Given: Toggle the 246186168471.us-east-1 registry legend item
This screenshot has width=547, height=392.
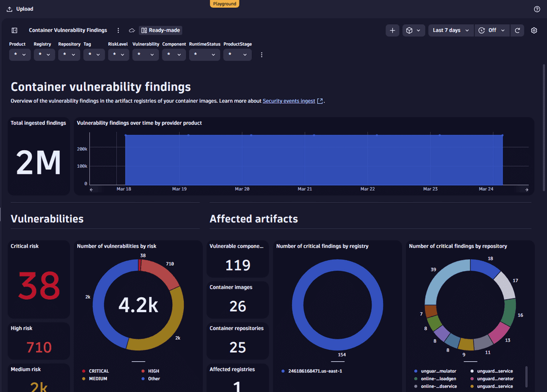Looking at the screenshot, I should [312, 370].
